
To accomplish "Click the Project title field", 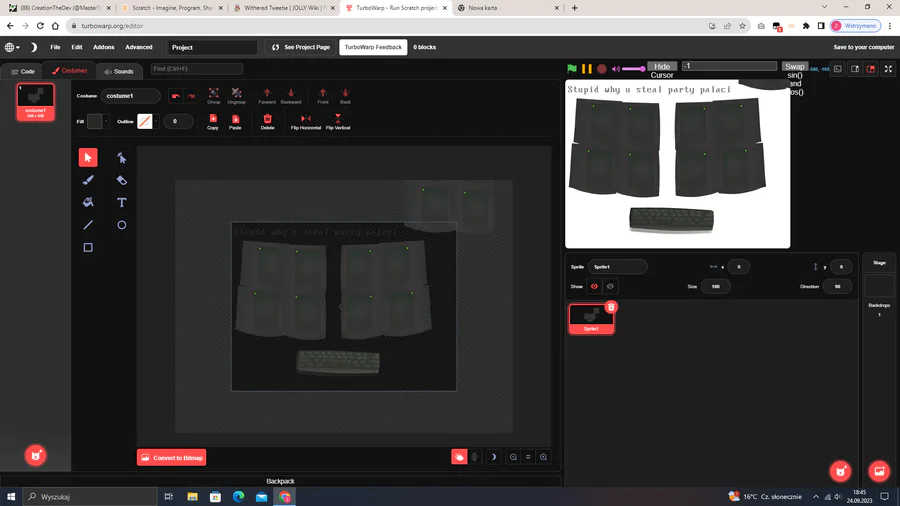I will click(212, 47).
